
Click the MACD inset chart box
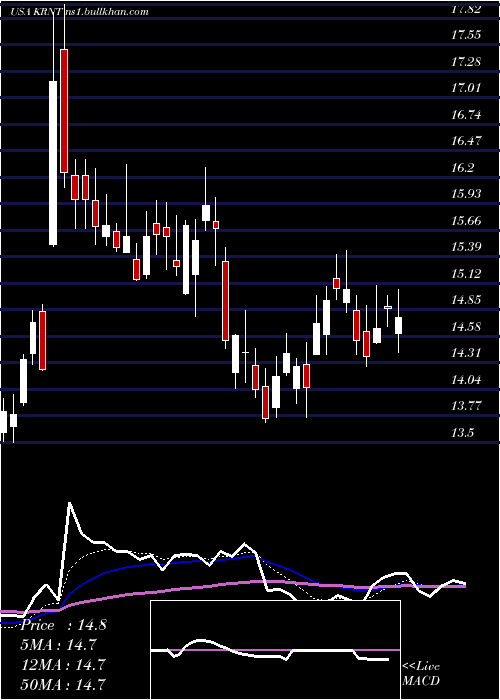275,650
